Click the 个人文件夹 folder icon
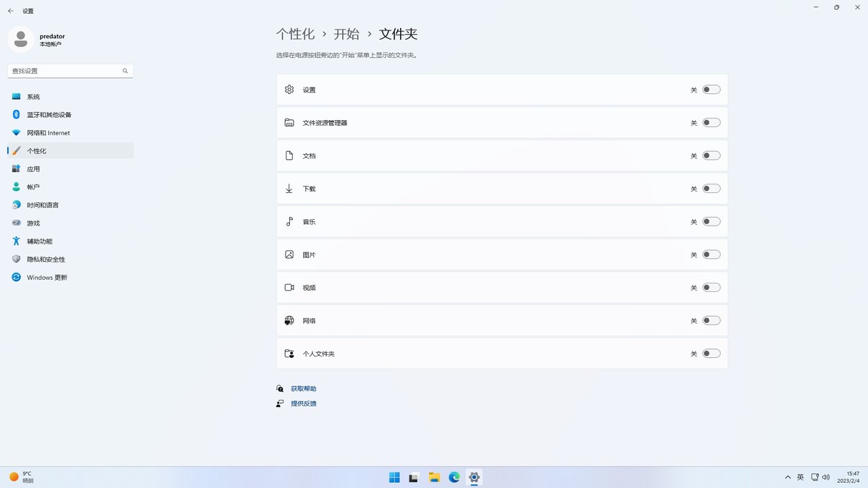The height and width of the screenshot is (488, 868). coord(289,353)
